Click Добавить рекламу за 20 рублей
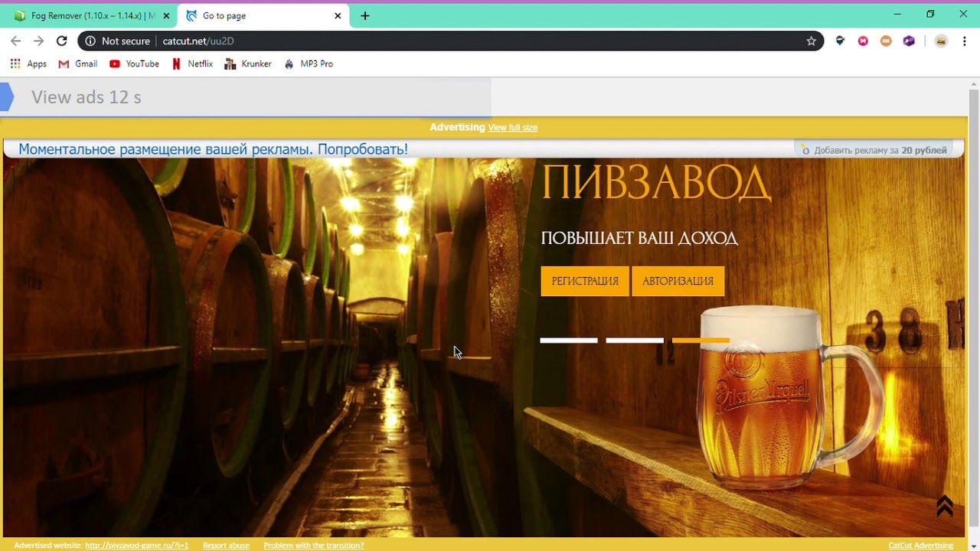The height and width of the screenshot is (551, 980). (x=874, y=150)
